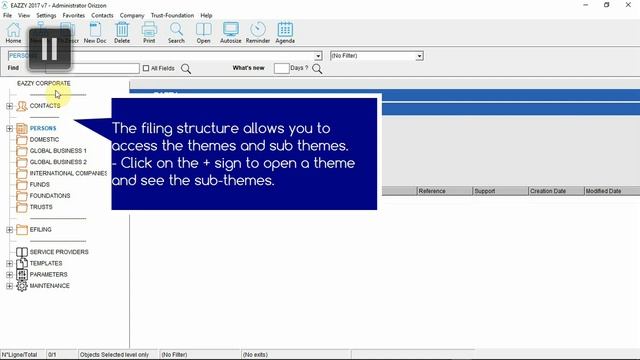Open the Contacts menu
Screen dimensions: 640x360
[x=102, y=15]
